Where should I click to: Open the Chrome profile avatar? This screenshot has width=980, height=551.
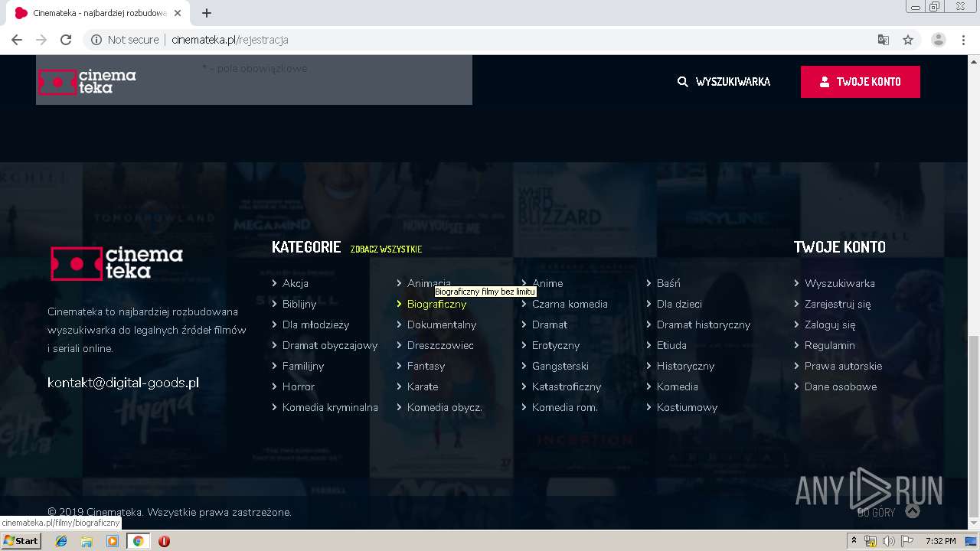[939, 40]
